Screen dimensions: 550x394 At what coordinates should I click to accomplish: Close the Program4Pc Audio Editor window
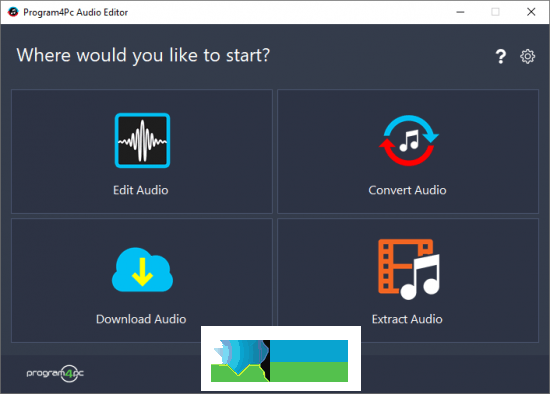(x=531, y=12)
